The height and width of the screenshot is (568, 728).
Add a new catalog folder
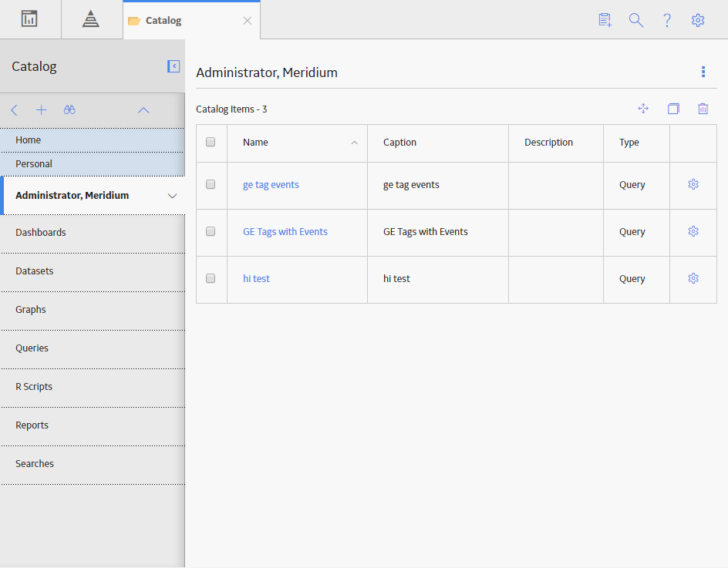pos(42,110)
